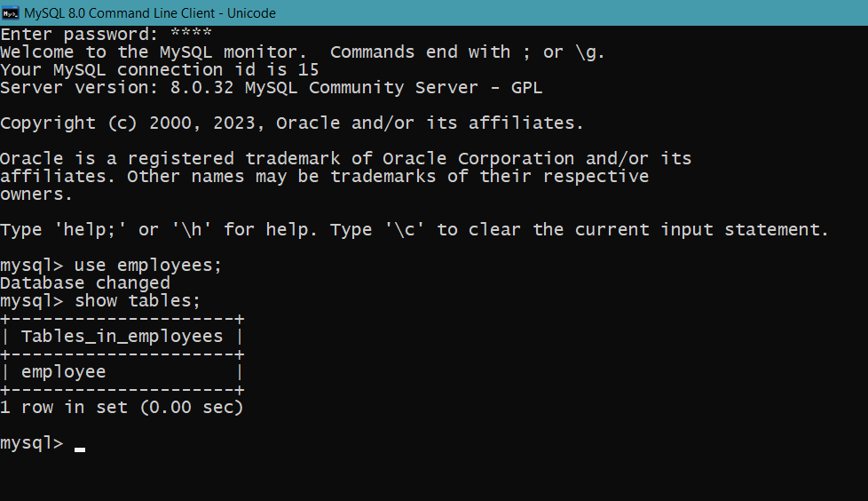
Task: Click the word 'owners.' in the trademark notice
Action: tap(36, 195)
